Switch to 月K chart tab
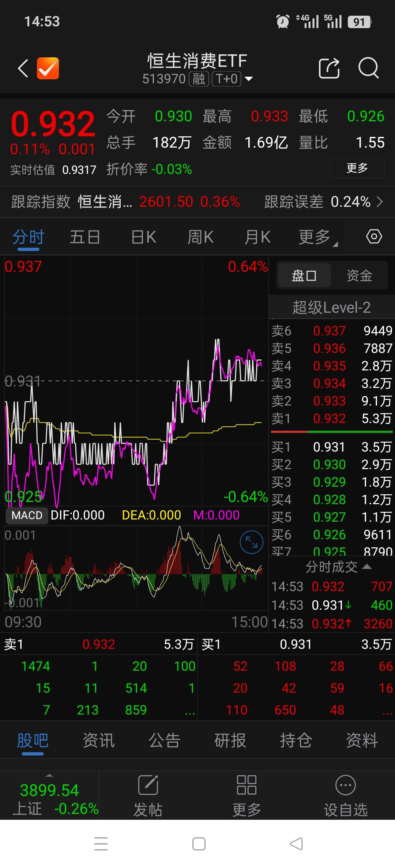The image size is (395, 868). click(258, 237)
